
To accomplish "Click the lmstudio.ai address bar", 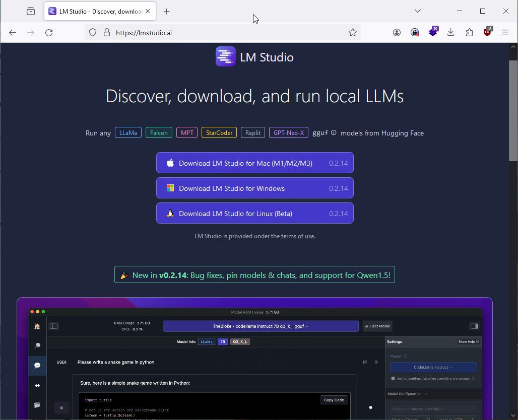I will click(222, 32).
